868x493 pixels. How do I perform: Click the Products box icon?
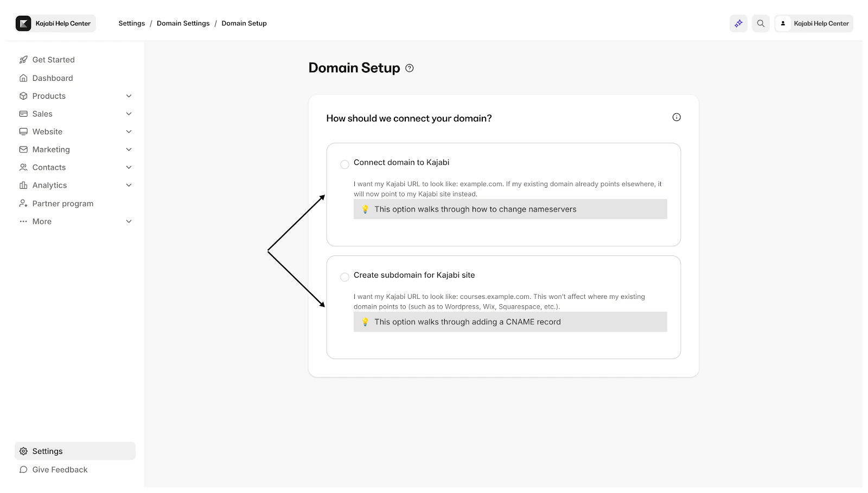tap(23, 95)
